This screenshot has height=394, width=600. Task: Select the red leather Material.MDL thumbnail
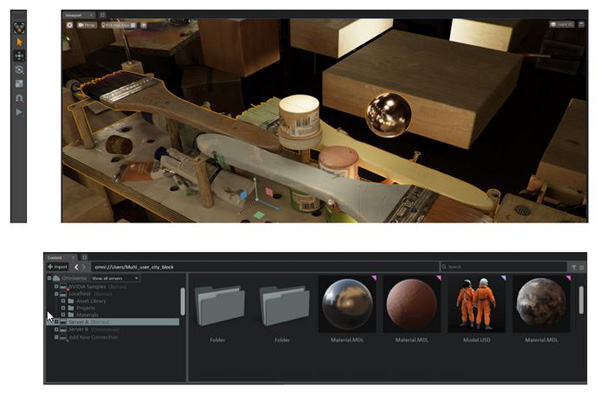pos(412,304)
